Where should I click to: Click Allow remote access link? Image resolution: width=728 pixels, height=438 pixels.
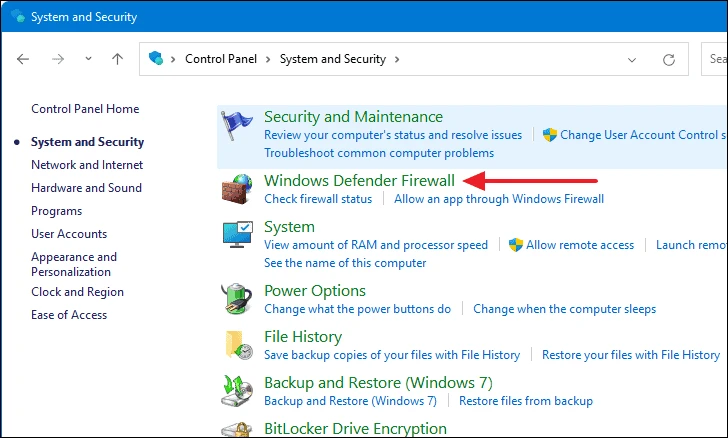(580, 245)
